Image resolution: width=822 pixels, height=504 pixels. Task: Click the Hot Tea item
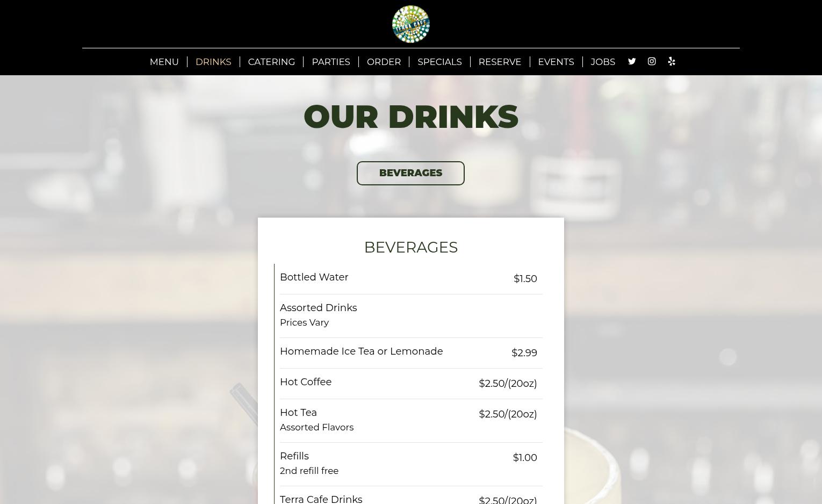pos(411,421)
